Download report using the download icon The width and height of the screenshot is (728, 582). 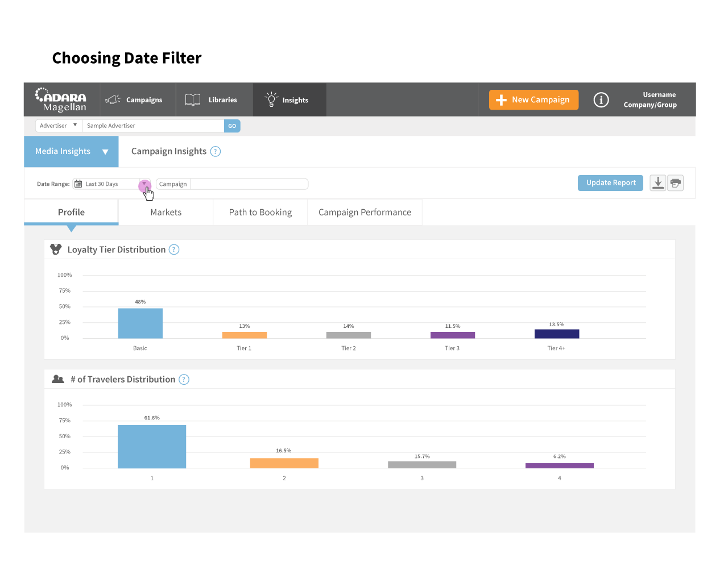[x=658, y=183]
